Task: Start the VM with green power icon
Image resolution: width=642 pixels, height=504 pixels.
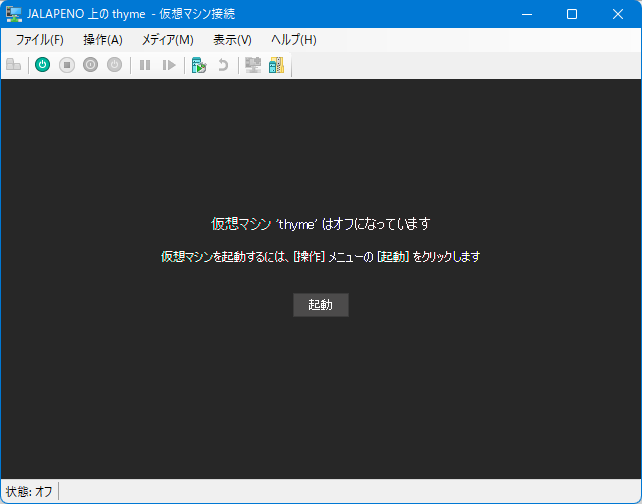Action: [43, 65]
